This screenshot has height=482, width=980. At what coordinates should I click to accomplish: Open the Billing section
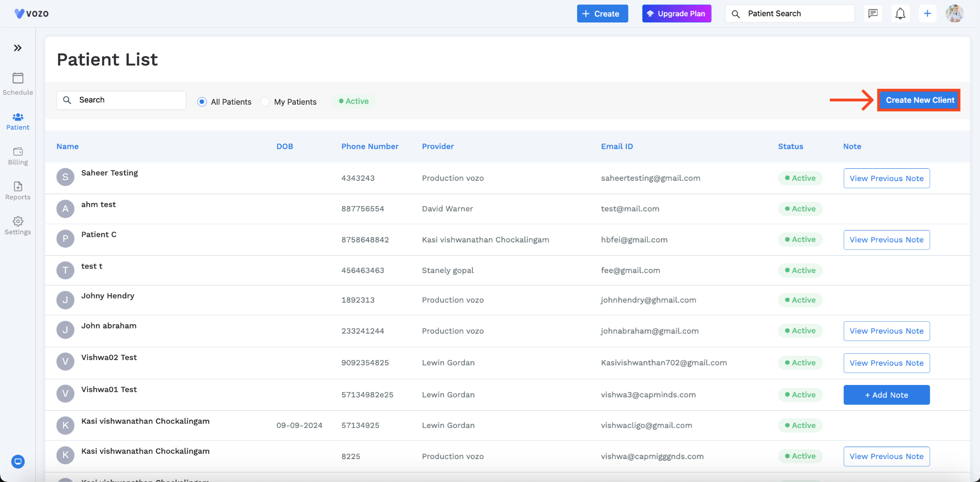[x=18, y=156]
